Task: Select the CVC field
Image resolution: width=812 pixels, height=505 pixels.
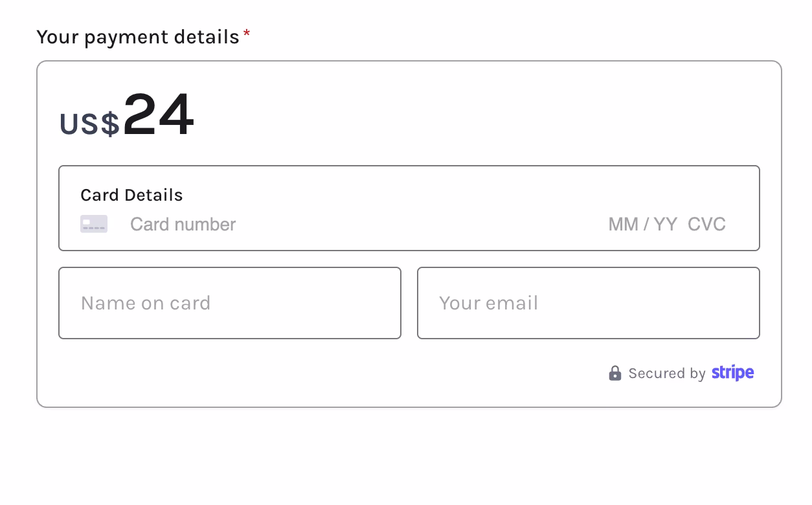Action: (x=706, y=224)
